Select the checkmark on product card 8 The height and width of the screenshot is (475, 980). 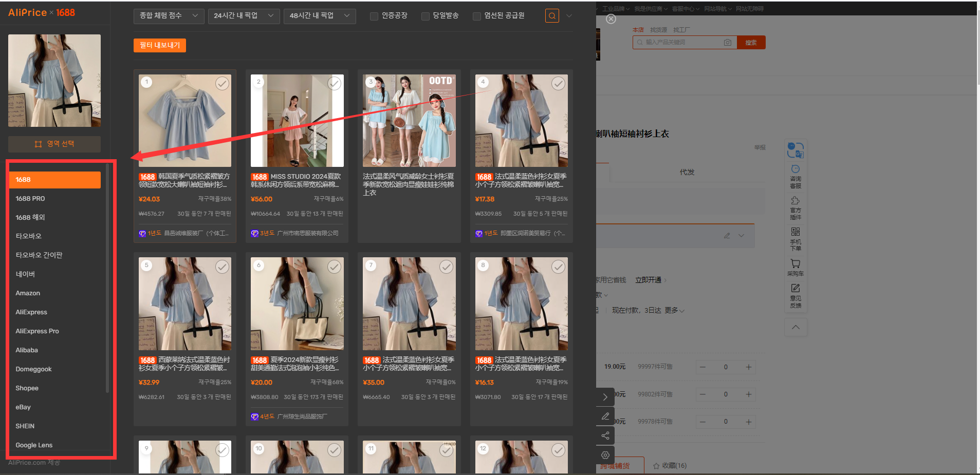[559, 267]
